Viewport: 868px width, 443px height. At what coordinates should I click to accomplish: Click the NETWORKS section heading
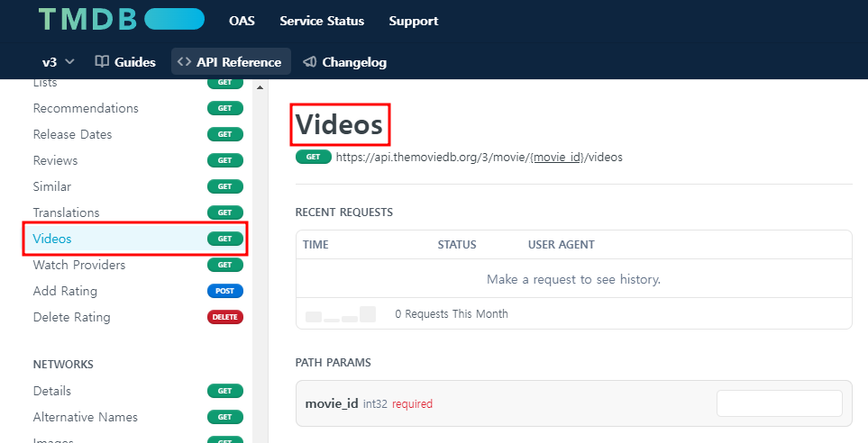(x=63, y=365)
